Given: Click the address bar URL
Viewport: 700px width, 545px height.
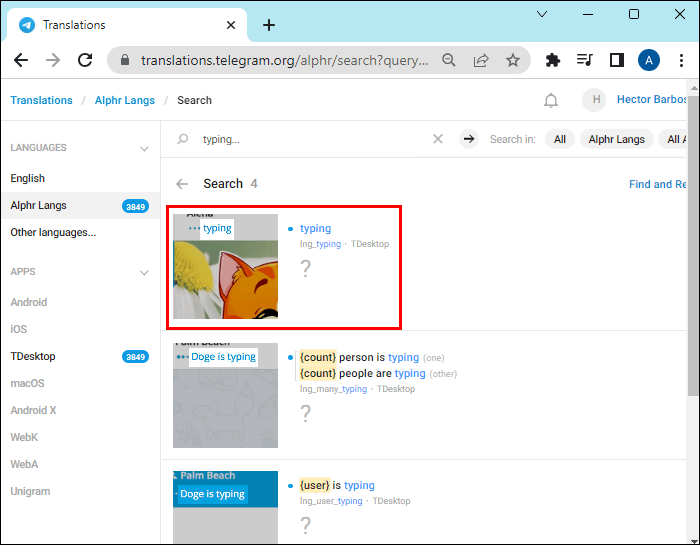Looking at the screenshot, I should coord(284,60).
